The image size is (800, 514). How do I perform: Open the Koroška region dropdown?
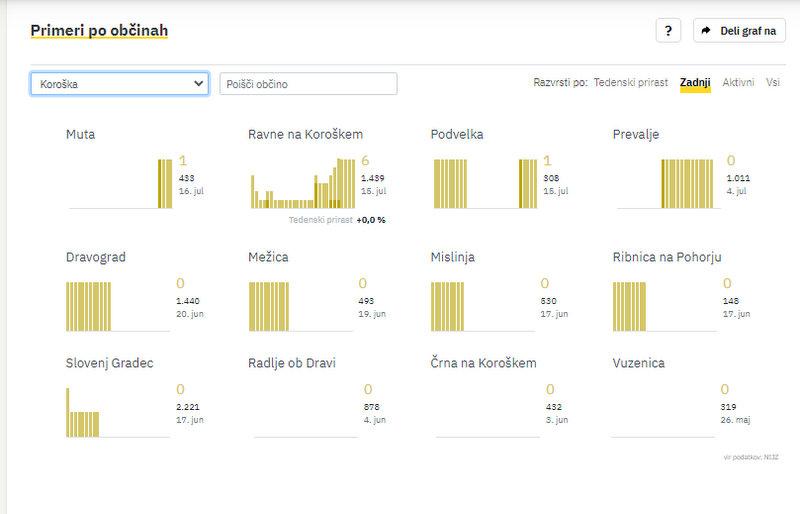pyautogui.click(x=119, y=84)
